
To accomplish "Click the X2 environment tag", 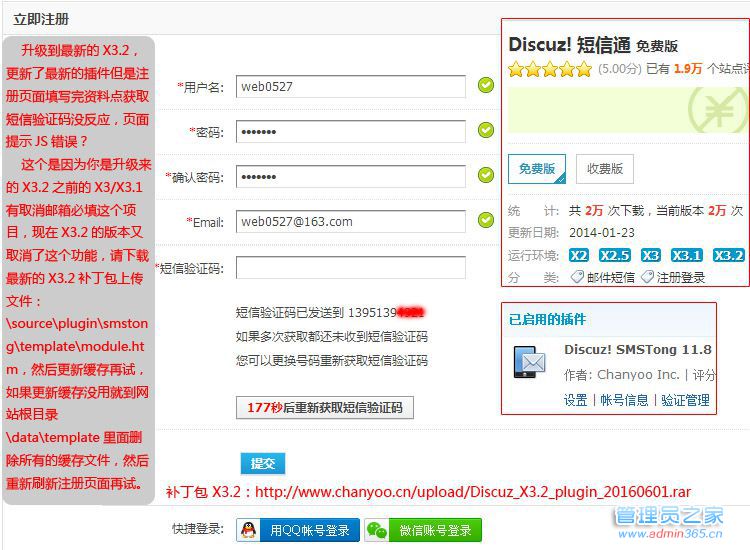I will [x=579, y=255].
